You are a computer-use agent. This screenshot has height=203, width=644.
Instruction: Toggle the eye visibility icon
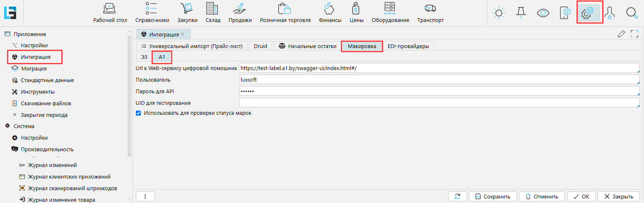[543, 13]
